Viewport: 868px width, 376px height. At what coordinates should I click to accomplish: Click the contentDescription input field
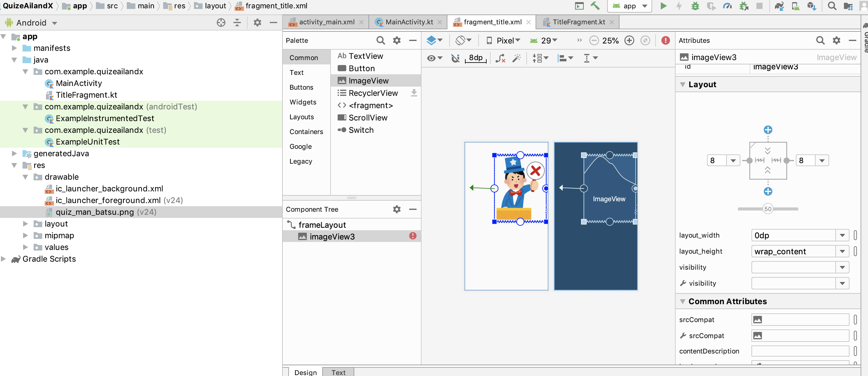click(800, 351)
